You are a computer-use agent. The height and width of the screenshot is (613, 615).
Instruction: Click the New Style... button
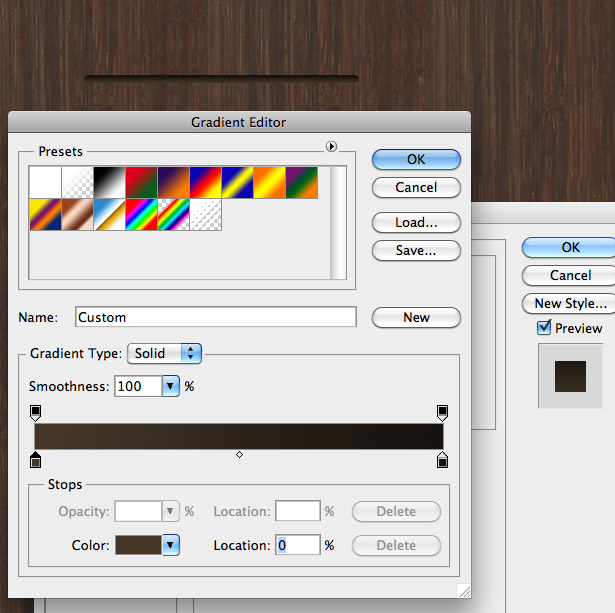click(x=569, y=303)
